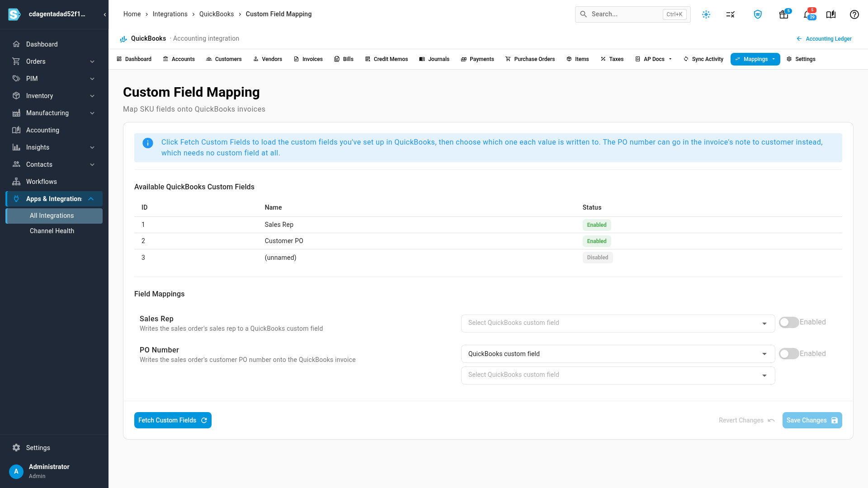Go to Home breadcrumb link
The width and height of the screenshot is (868, 488).
tap(132, 14)
